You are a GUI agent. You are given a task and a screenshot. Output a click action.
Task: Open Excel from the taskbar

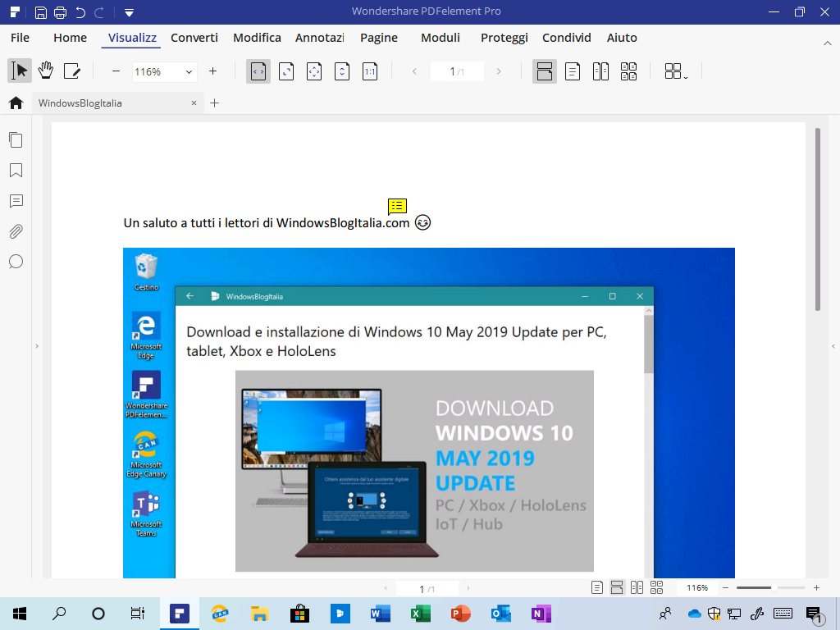click(x=421, y=614)
